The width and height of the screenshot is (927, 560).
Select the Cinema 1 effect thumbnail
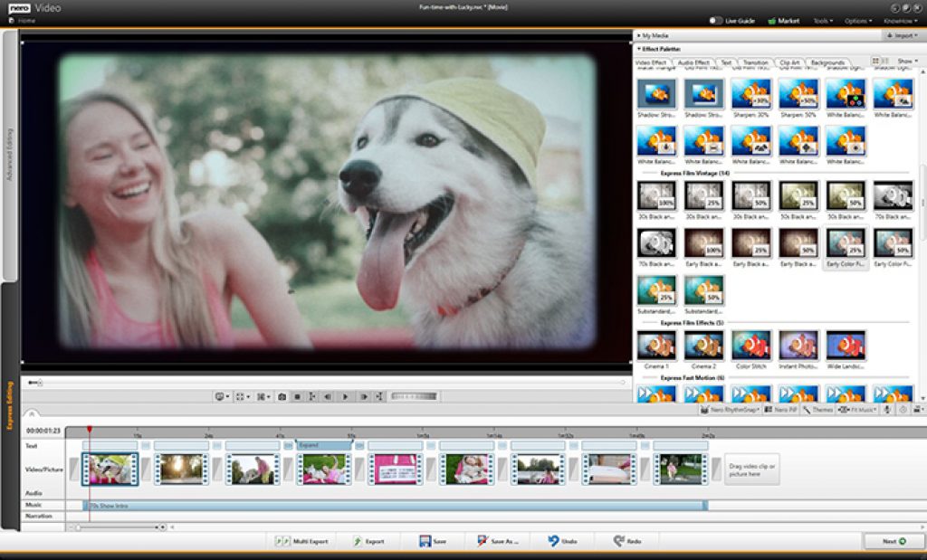pyautogui.click(x=658, y=344)
